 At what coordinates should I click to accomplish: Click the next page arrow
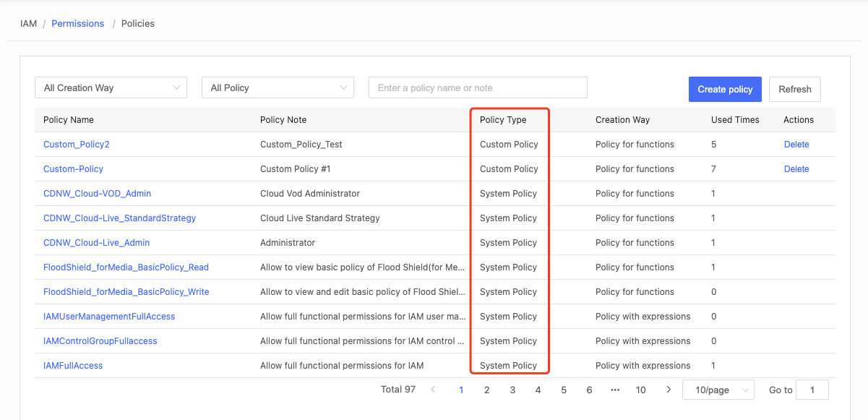[x=668, y=389]
